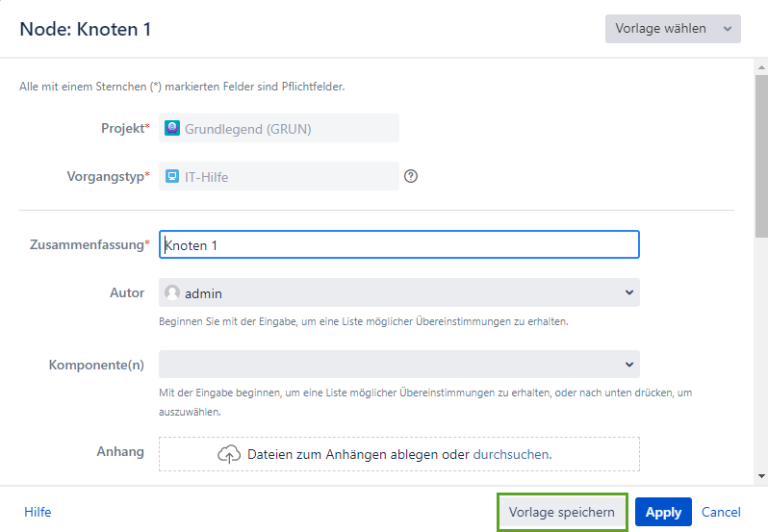
Task: Click the vertical scrollbar thumb
Action: pos(761,154)
